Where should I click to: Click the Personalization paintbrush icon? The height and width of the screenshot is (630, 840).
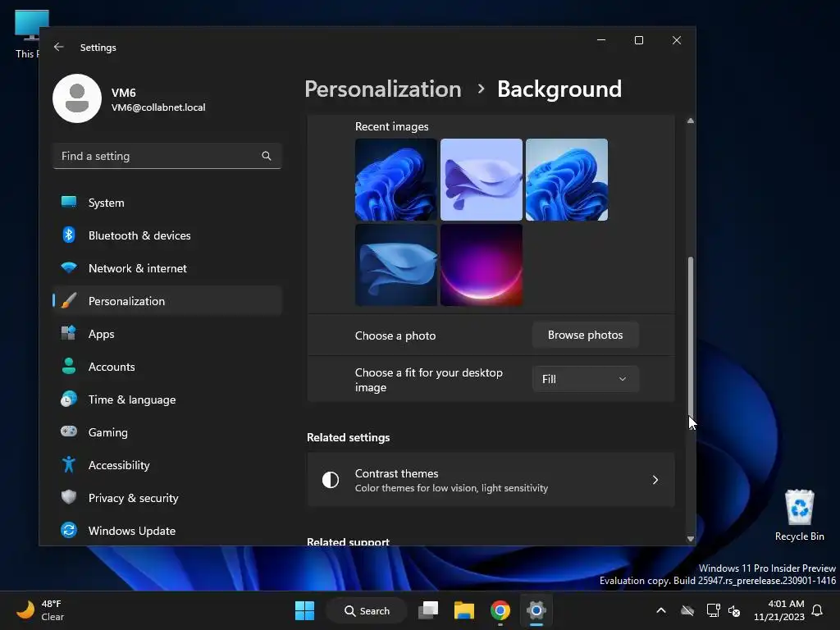[69, 300]
